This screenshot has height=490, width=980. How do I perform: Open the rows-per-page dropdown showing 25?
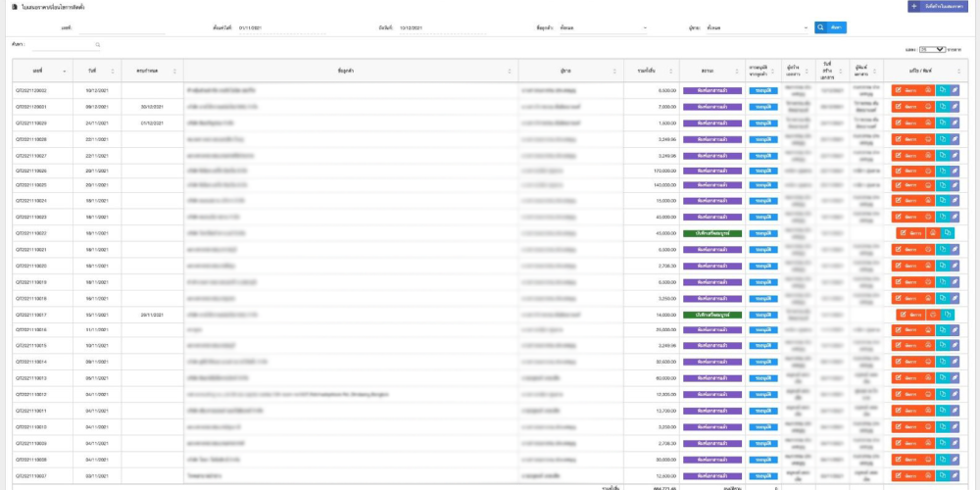932,49
